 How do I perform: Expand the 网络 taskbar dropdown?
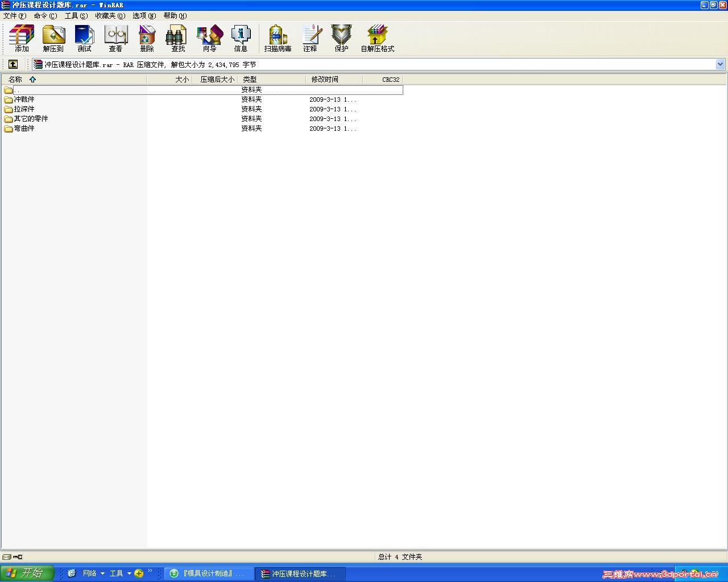(102, 573)
